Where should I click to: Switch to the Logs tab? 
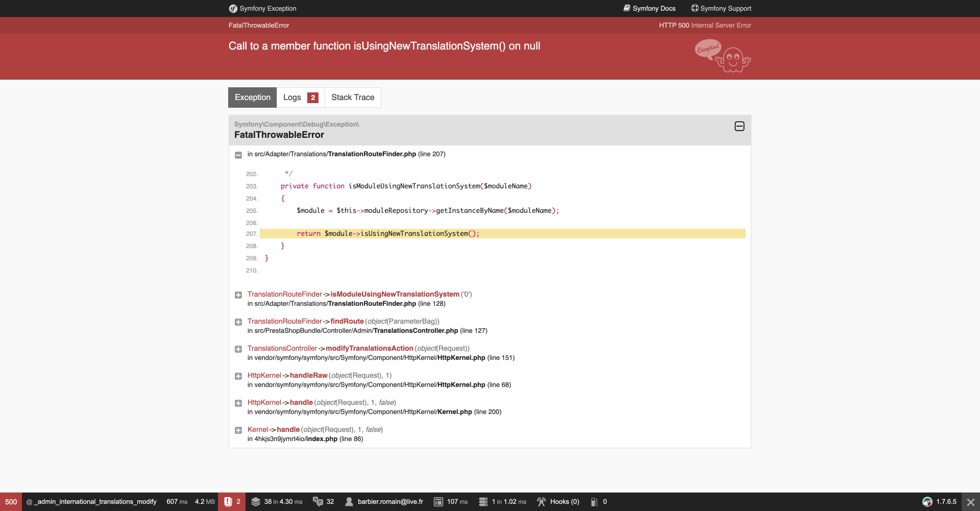(301, 98)
